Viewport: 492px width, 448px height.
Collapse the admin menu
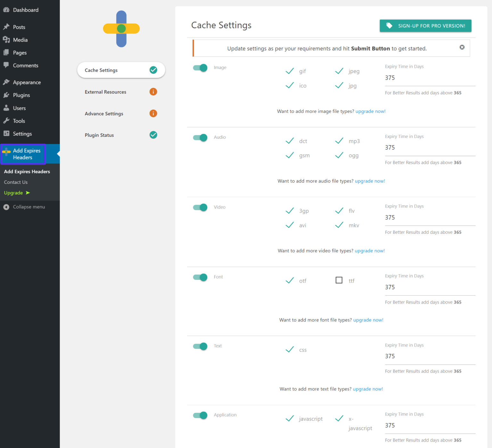pyautogui.click(x=24, y=207)
